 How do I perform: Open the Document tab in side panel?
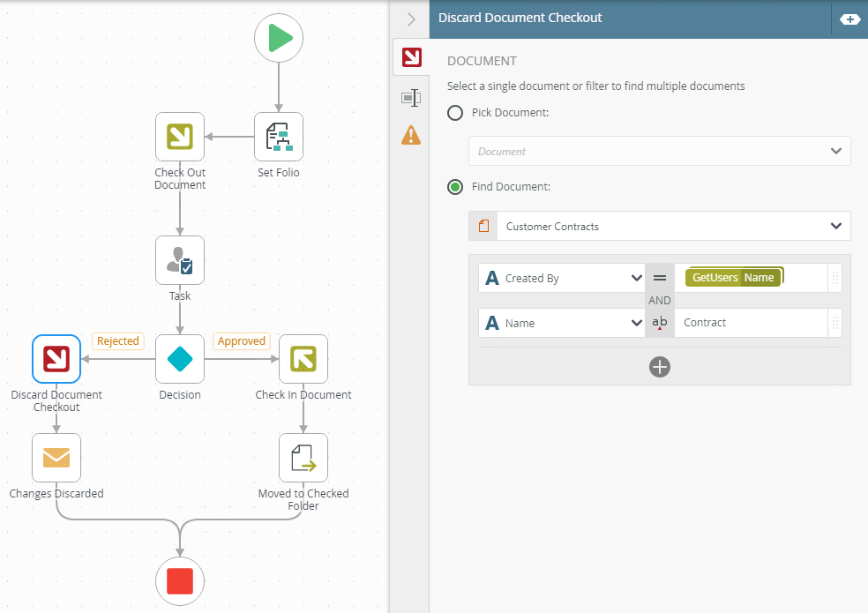tap(411, 58)
